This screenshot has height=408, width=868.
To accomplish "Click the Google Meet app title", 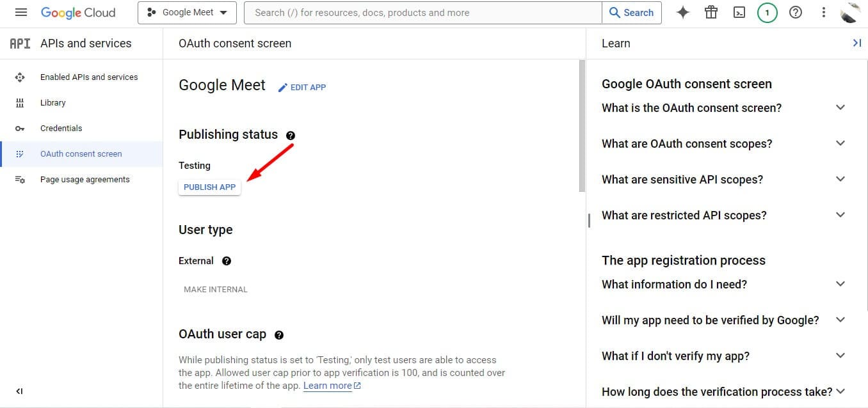I will point(222,86).
